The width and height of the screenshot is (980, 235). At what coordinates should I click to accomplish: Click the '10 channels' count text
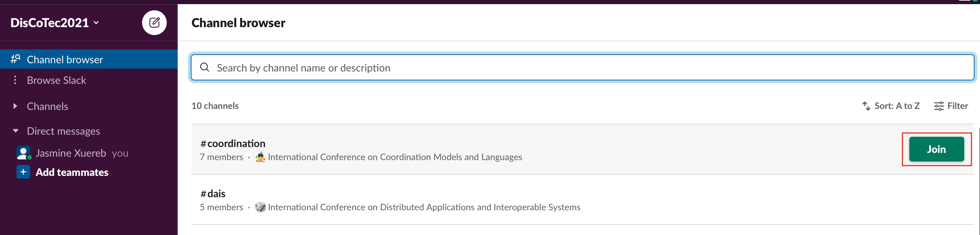pyautogui.click(x=215, y=106)
